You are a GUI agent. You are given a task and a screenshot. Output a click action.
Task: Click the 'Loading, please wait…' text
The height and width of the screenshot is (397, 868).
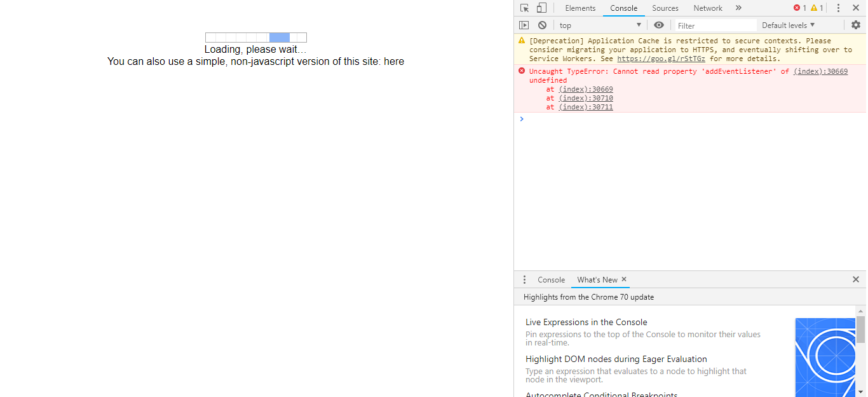(x=255, y=50)
